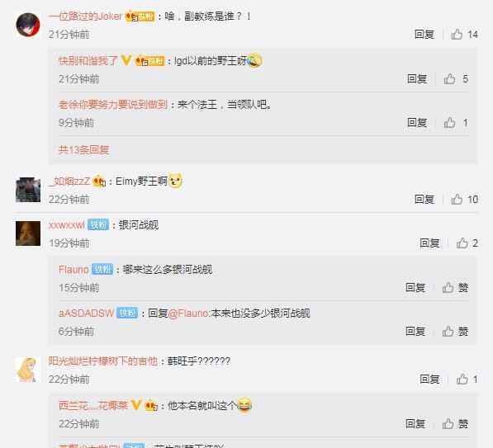
Task: Like the 来个法王,当领队吧 reply
Action: (x=456, y=123)
